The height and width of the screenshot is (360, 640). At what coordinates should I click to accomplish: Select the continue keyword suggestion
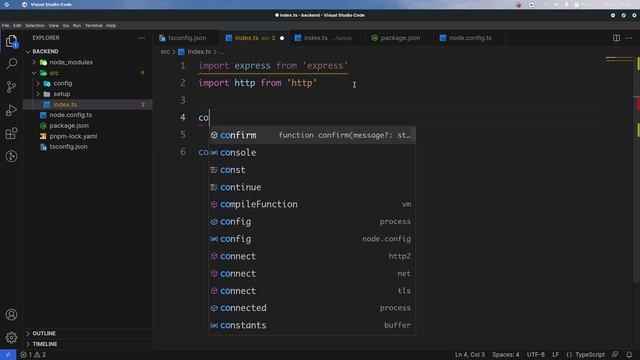pyautogui.click(x=312, y=187)
